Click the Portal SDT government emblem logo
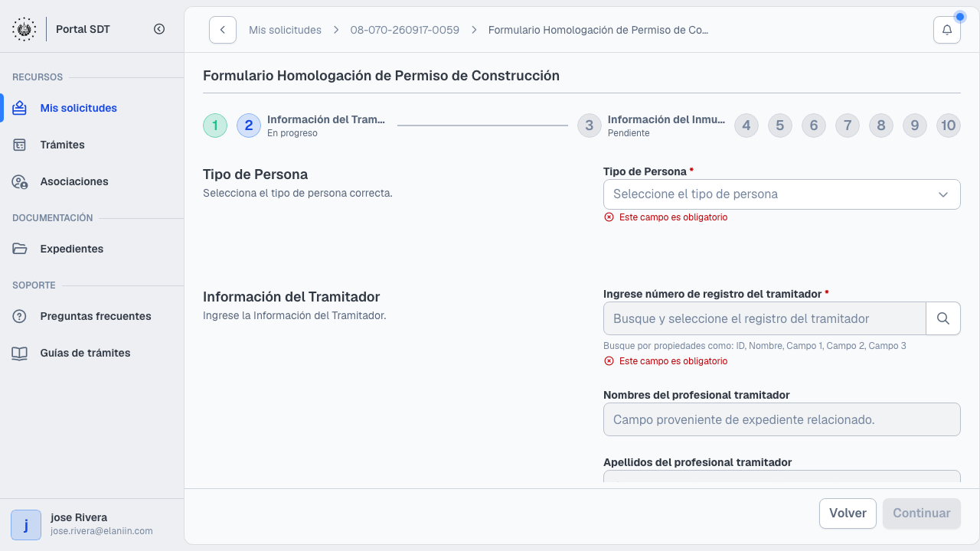980x551 pixels. pos(24,29)
